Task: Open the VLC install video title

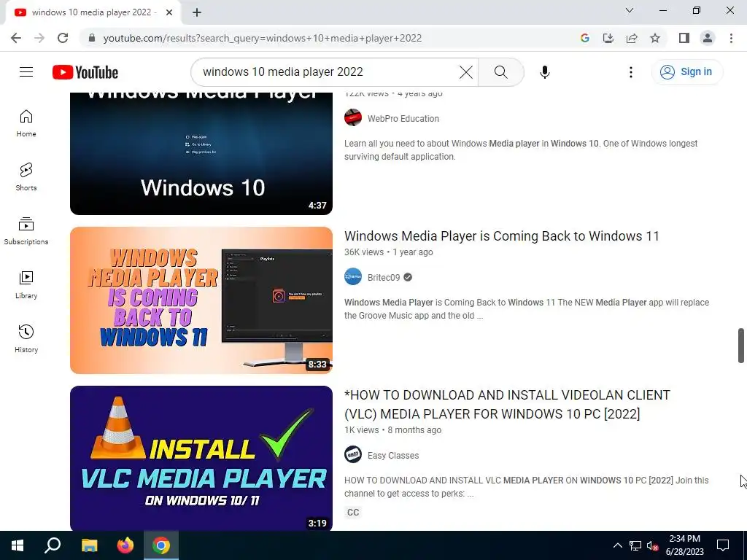Action: pyautogui.click(x=507, y=404)
